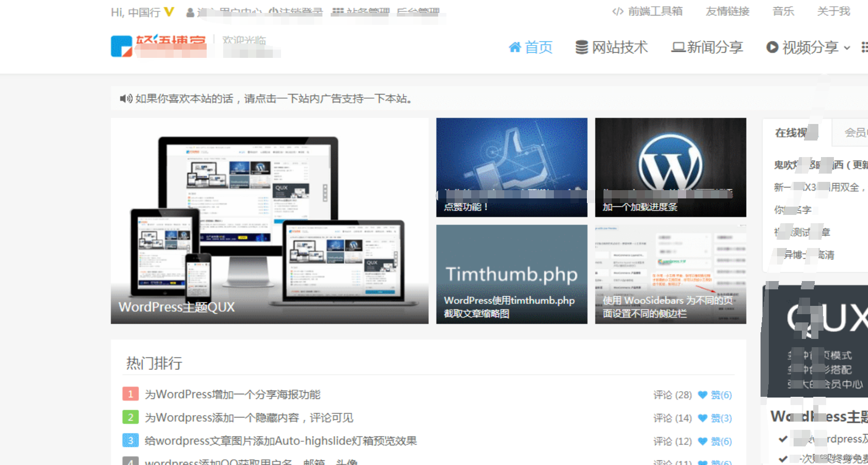This screenshot has height=465, width=868.
Task: Click heart icon for rank 3 article
Action: [703, 441]
